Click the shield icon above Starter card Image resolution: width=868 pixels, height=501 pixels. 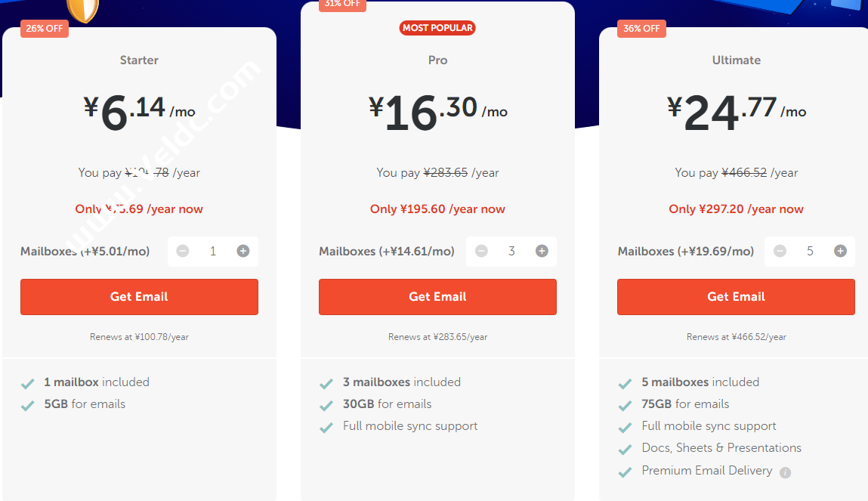pos(82,9)
